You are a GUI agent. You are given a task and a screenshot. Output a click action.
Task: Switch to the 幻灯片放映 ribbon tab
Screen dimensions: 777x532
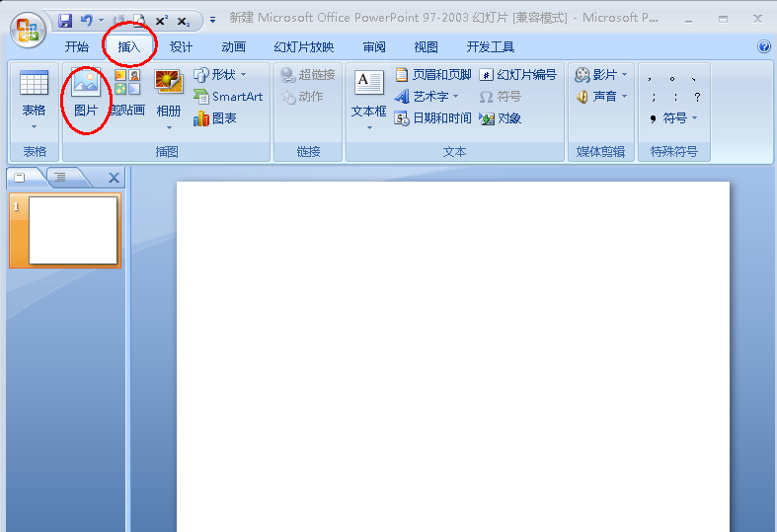click(304, 47)
